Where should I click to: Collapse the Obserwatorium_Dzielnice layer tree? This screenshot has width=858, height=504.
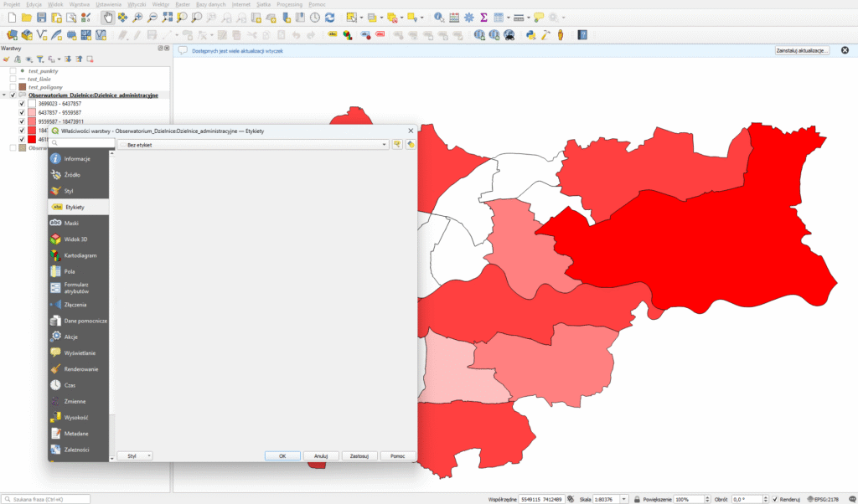click(x=4, y=95)
